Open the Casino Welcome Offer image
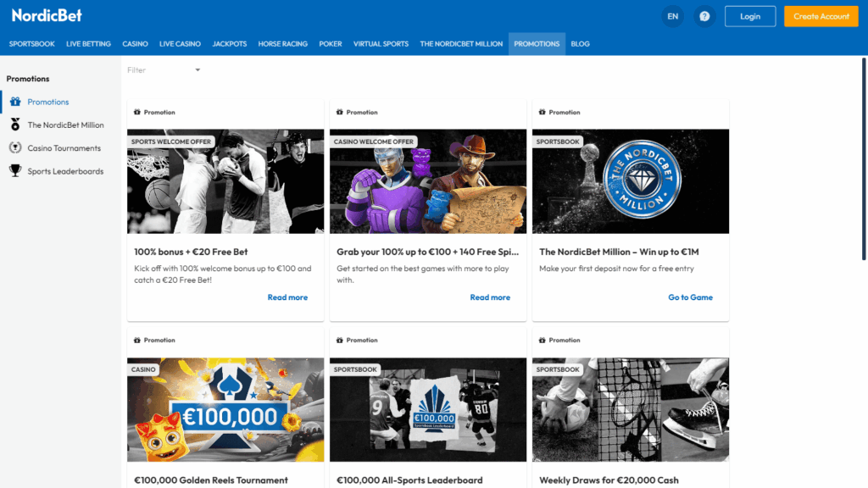868x488 pixels. click(428, 181)
